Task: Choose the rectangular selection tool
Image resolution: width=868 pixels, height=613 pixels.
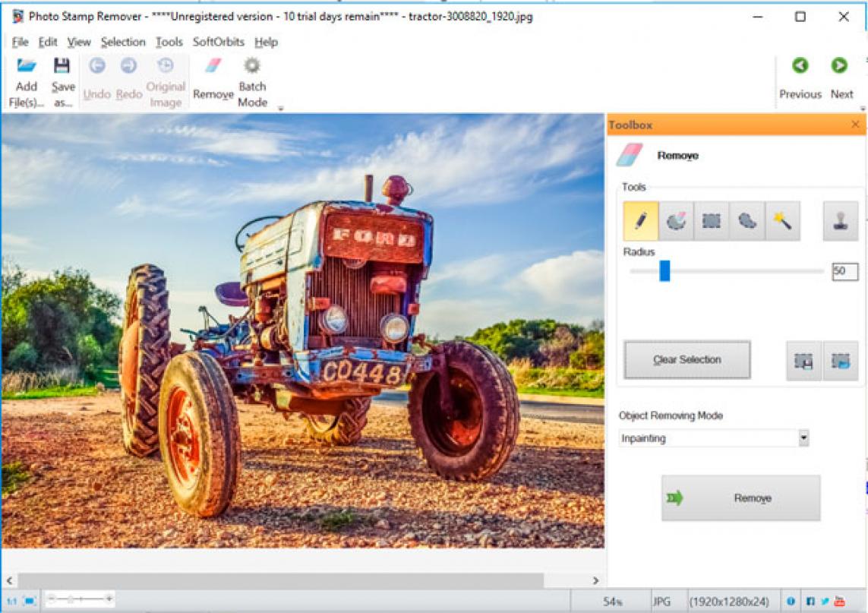Action: [712, 221]
